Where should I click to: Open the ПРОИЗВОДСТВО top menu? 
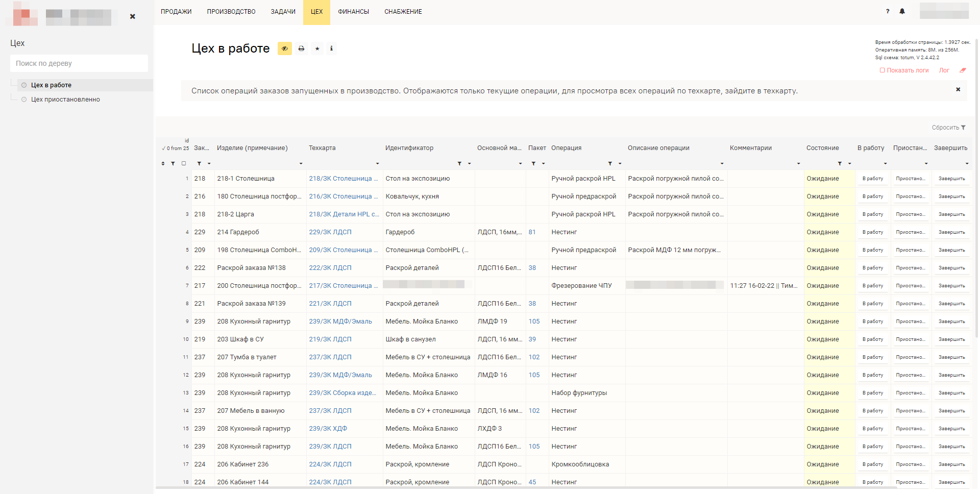(x=231, y=12)
